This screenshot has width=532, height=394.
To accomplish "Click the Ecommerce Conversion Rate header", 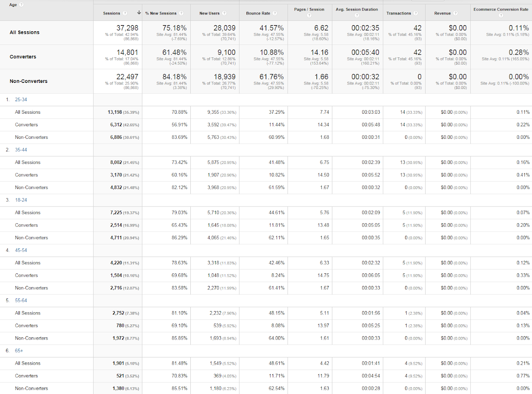I will (x=501, y=10).
